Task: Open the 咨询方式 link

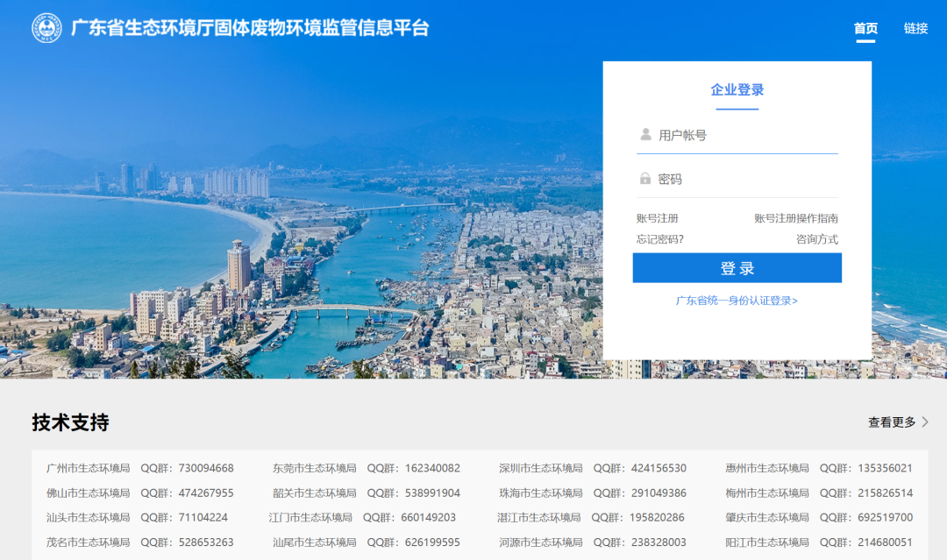Action: tap(817, 239)
